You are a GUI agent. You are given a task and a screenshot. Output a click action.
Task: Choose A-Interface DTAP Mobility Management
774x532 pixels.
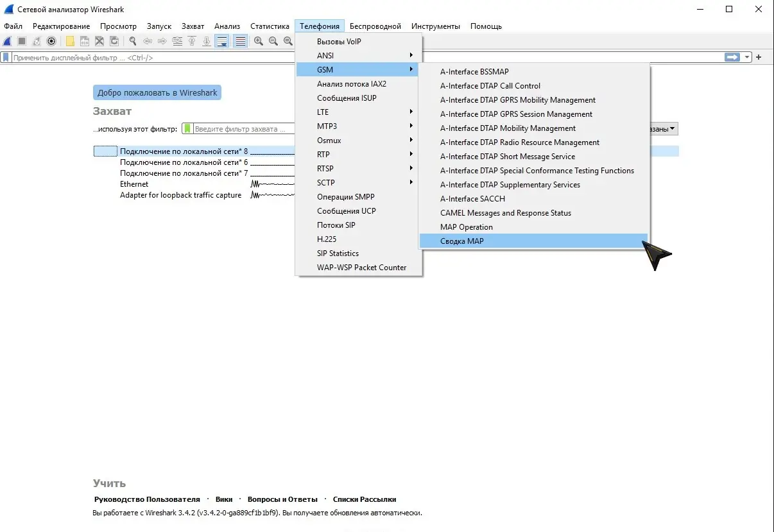pos(534,128)
